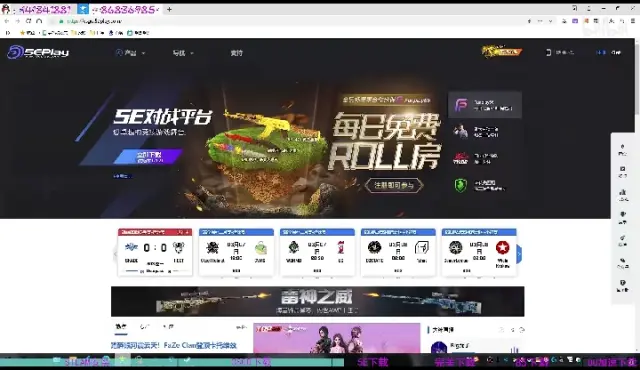Screen dimensions: 640x370
Task: Open the third header navigation link
Action: pyautogui.click(x=236, y=53)
